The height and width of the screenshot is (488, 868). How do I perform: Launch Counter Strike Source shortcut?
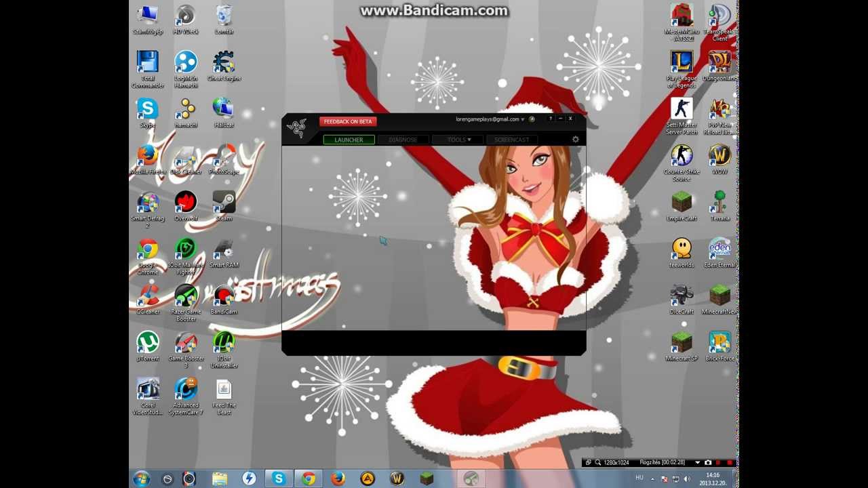point(682,163)
